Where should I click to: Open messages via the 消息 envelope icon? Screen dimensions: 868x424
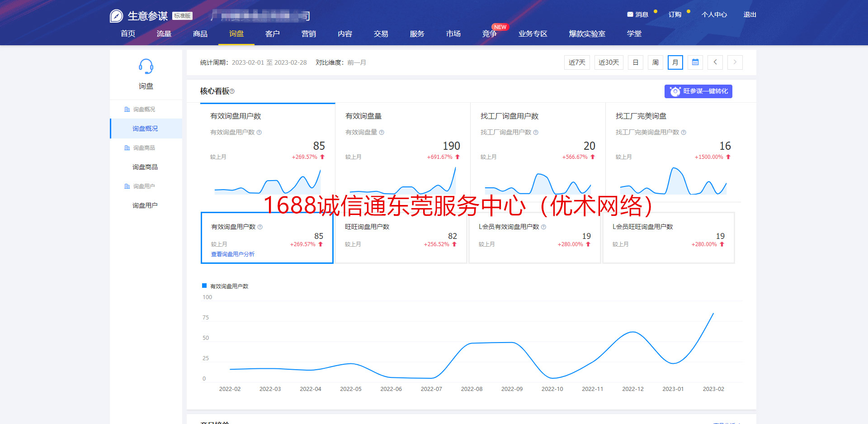(630, 14)
